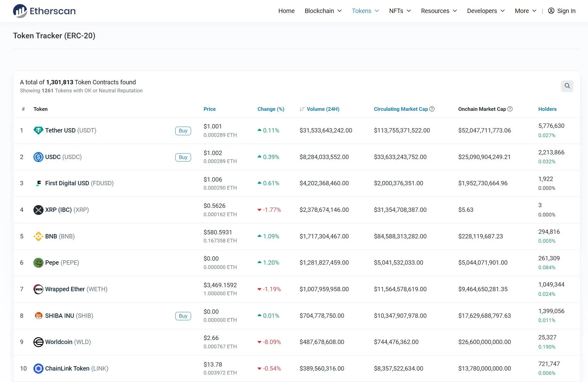Click the Token Tracker (ERC-20) heading
The image size is (588, 382).
click(x=54, y=36)
